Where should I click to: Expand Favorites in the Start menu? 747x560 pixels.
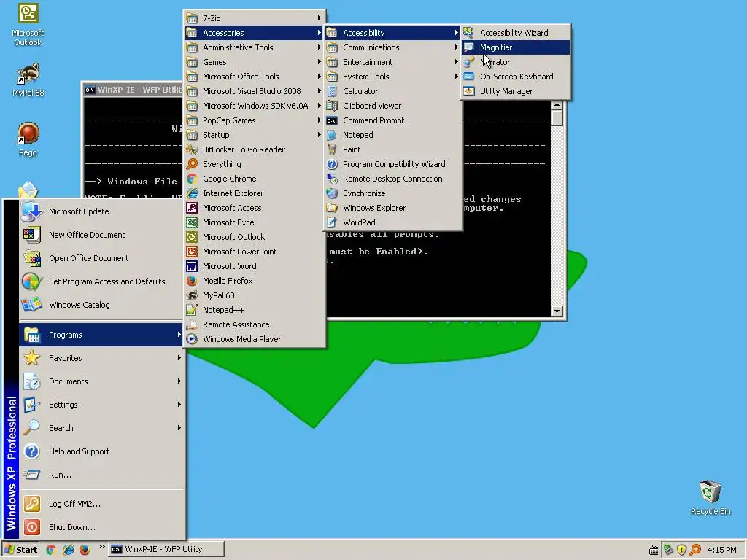pos(101,358)
